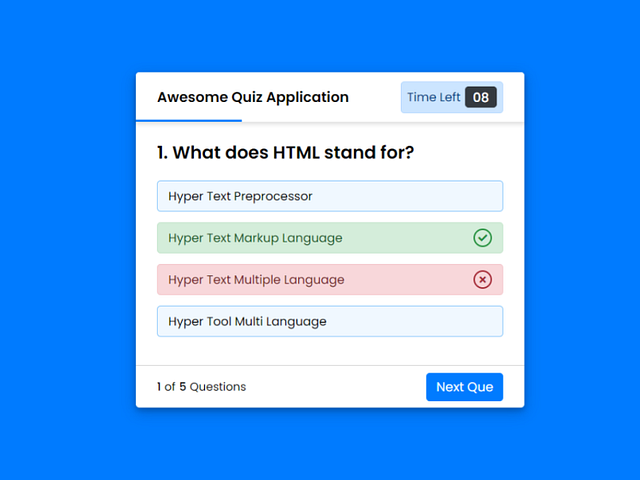Click the question text about HTML
The image size is (640, 480).
tap(286, 153)
